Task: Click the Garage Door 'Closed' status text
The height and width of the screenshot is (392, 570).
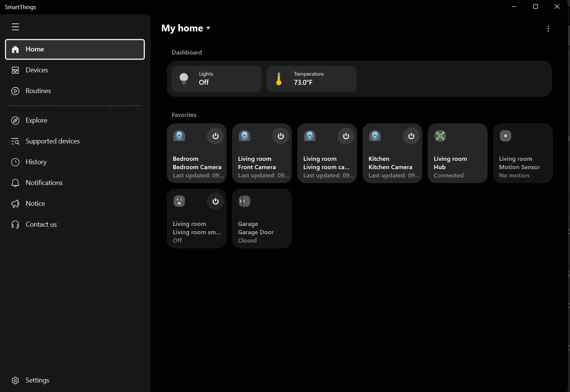Action: point(247,241)
